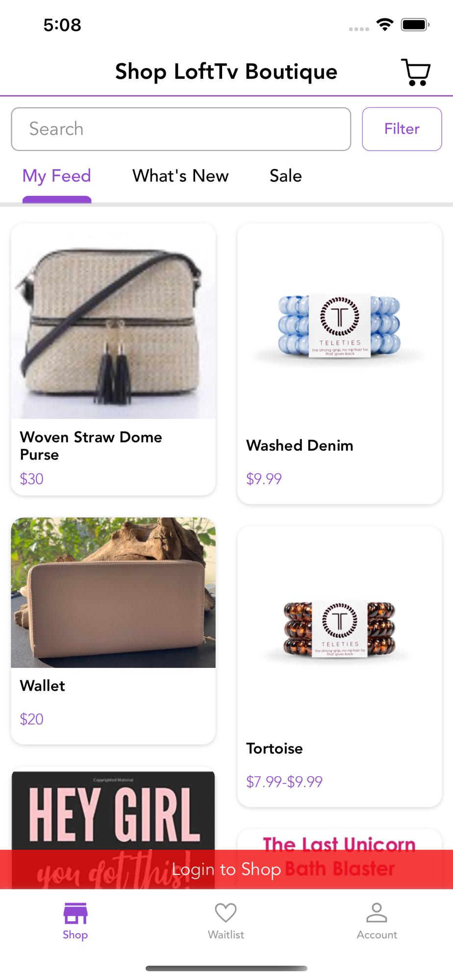Click the Woven Straw Dome Purse title

click(91, 446)
